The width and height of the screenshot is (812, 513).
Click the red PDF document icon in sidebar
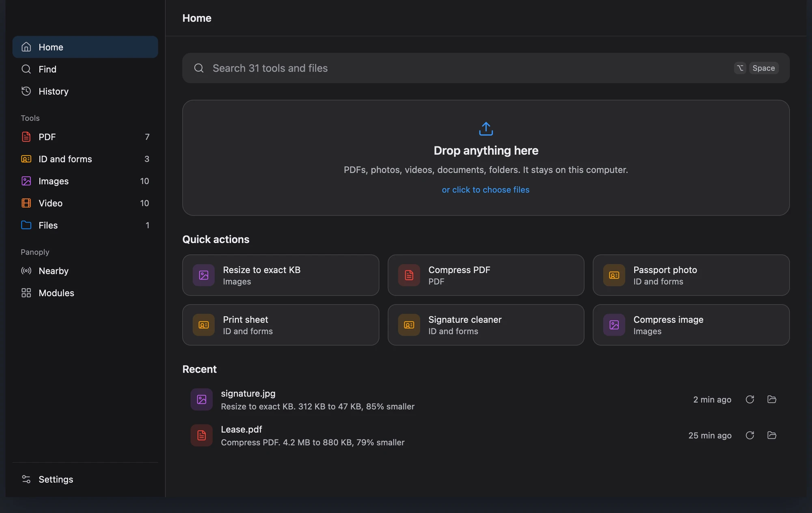pyautogui.click(x=26, y=137)
